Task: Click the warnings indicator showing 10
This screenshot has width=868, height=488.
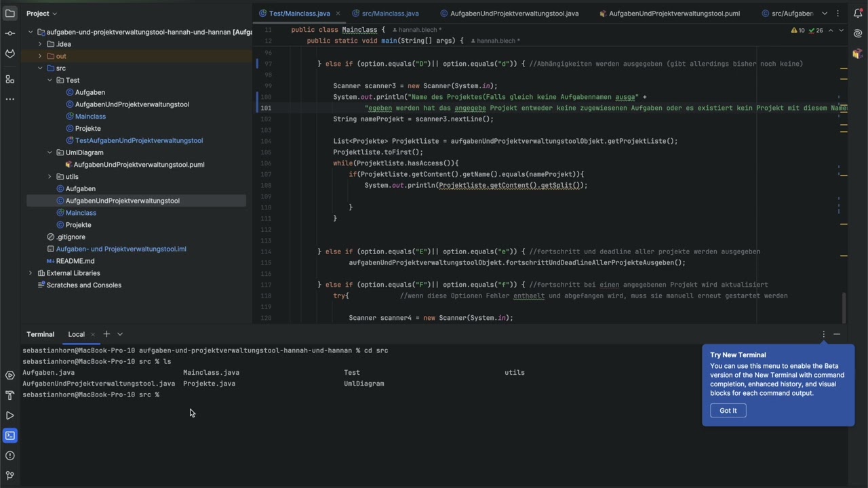Action: pos(797,30)
